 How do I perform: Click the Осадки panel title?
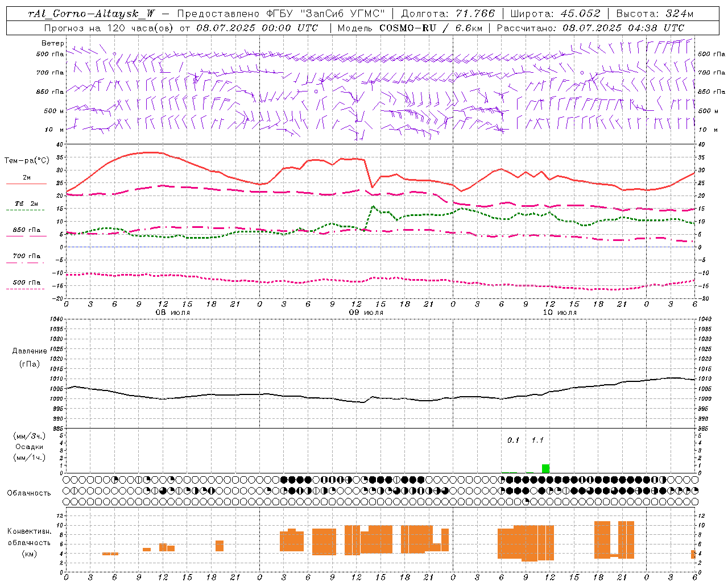30,447
